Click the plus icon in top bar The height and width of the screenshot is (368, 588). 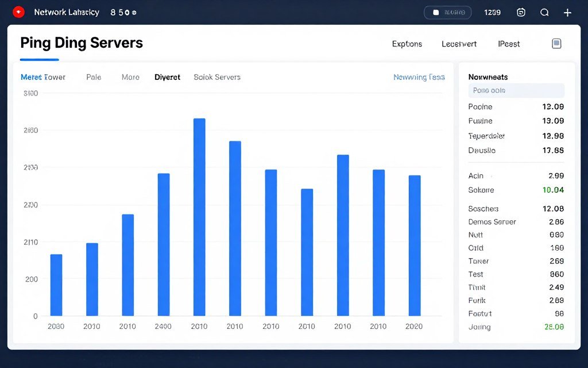[567, 12]
